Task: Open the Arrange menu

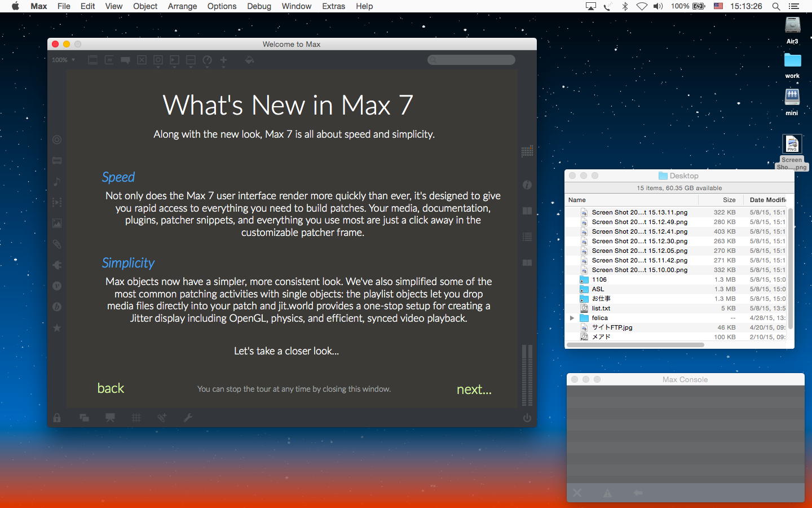Action: pyautogui.click(x=182, y=6)
